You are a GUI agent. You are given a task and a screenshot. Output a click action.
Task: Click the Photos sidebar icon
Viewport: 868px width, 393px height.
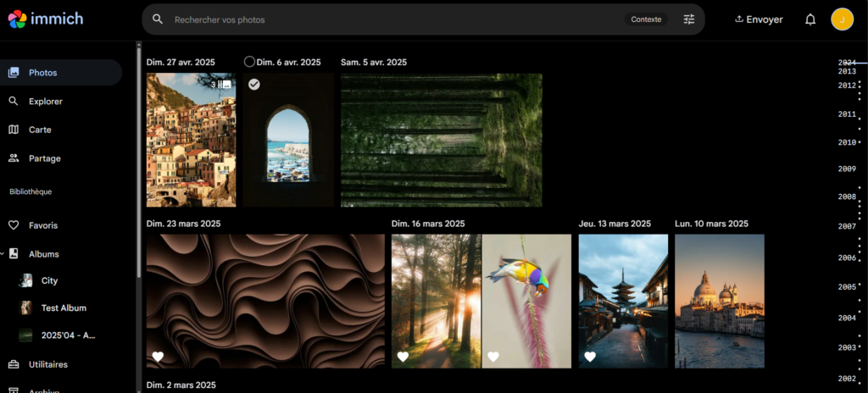[14, 73]
